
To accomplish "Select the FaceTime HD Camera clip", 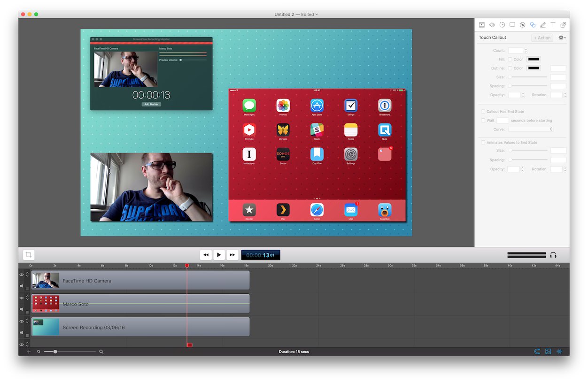I will pyautogui.click(x=140, y=281).
